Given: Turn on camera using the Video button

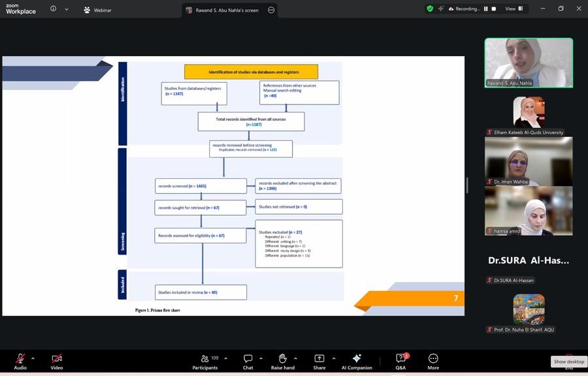Looking at the screenshot, I should [x=57, y=358].
